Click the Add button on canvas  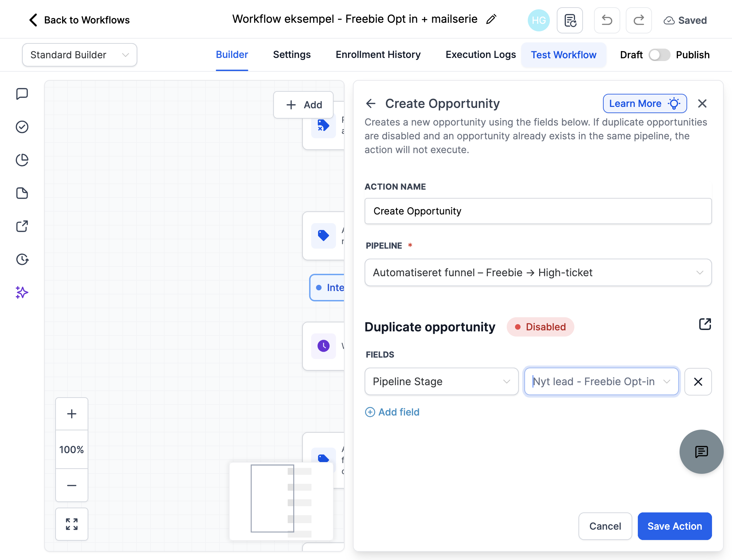tap(303, 105)
